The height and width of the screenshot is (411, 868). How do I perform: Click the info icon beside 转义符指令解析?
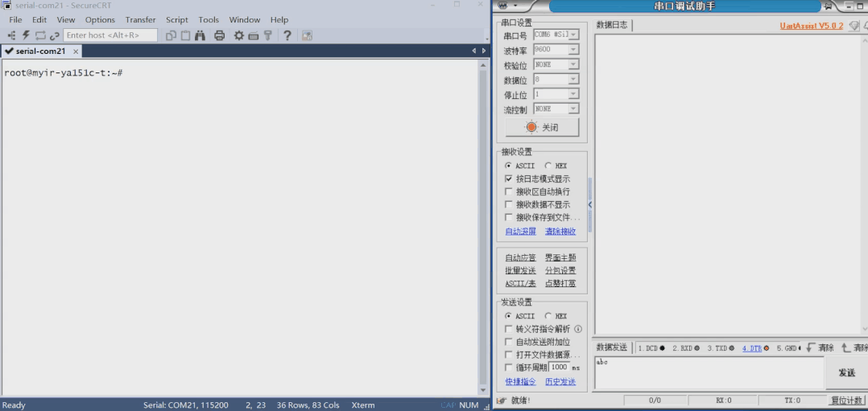tap(578, 329)
